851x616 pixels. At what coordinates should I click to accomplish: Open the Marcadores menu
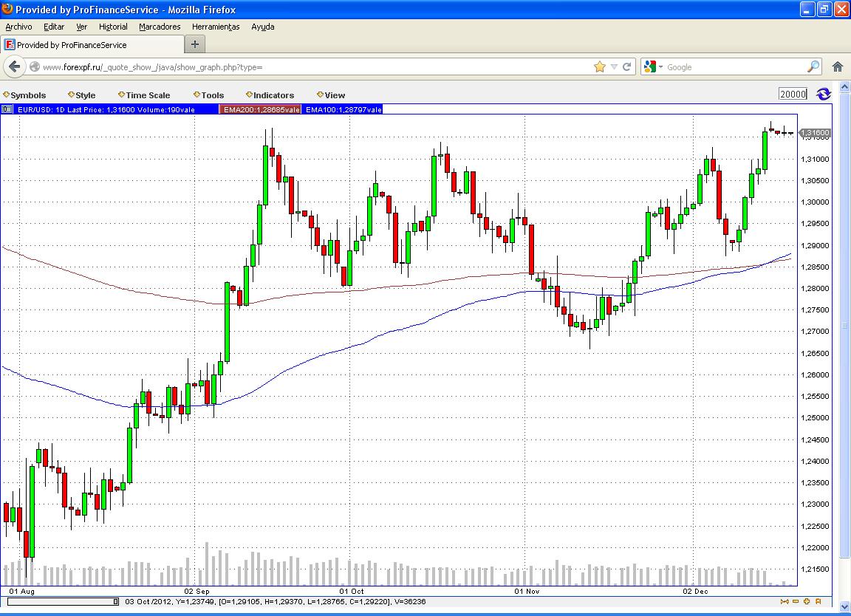[160, 27]
